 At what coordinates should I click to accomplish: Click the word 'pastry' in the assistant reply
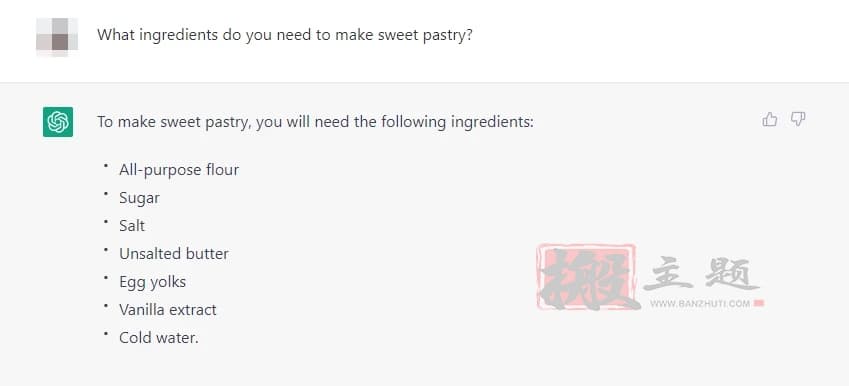225,123
